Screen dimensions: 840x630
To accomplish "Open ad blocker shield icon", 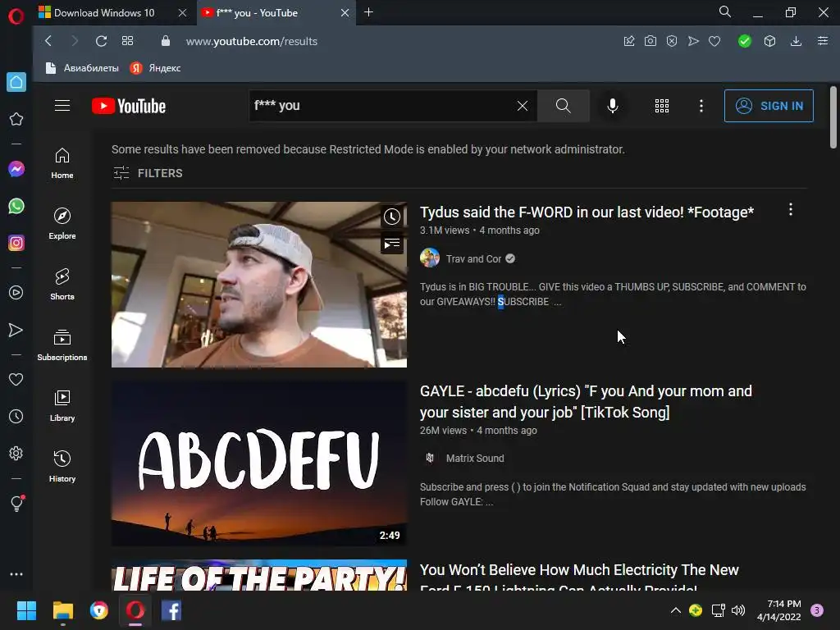I will tap(672, 41).
